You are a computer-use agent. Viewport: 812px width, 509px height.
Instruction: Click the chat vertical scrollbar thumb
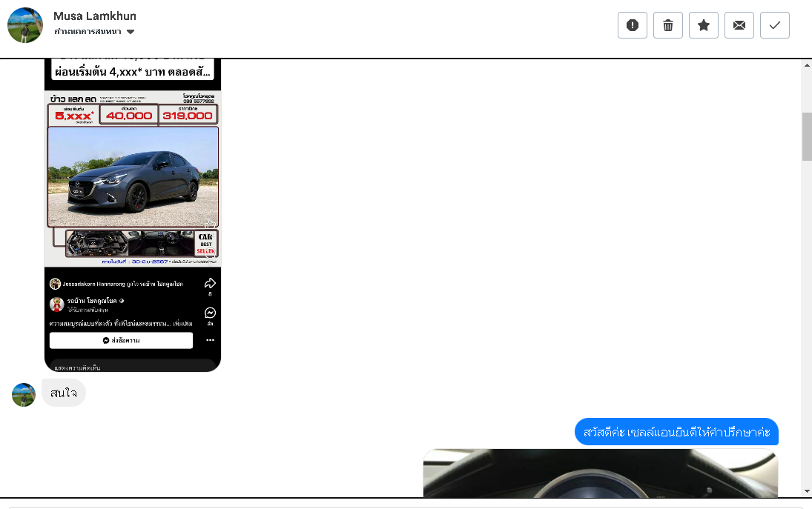point(807,136)
